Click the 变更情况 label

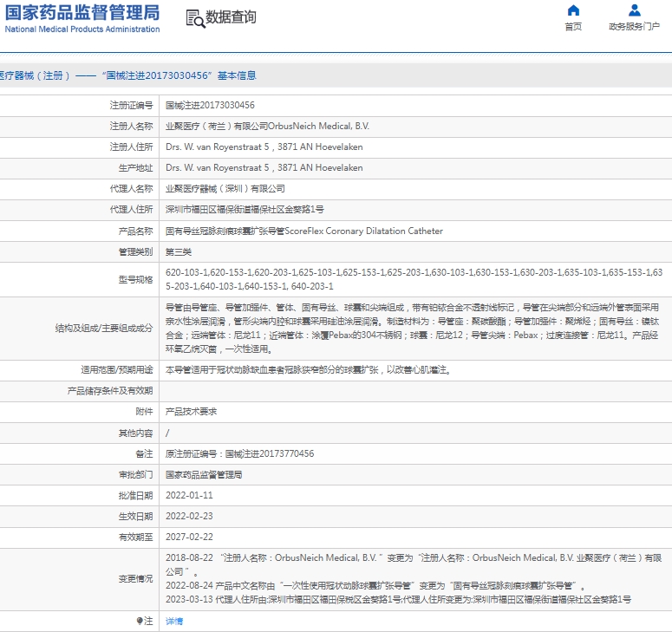[x=135, y=579]
